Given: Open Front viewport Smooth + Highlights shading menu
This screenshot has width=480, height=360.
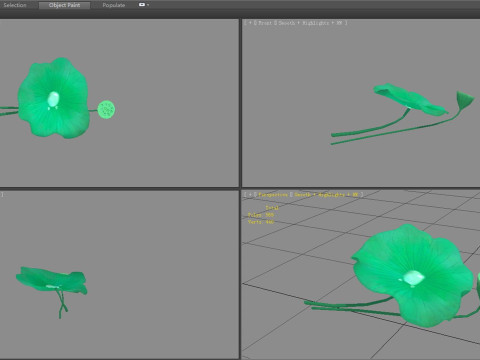Looking at the screenshot, I should (310, 23).
